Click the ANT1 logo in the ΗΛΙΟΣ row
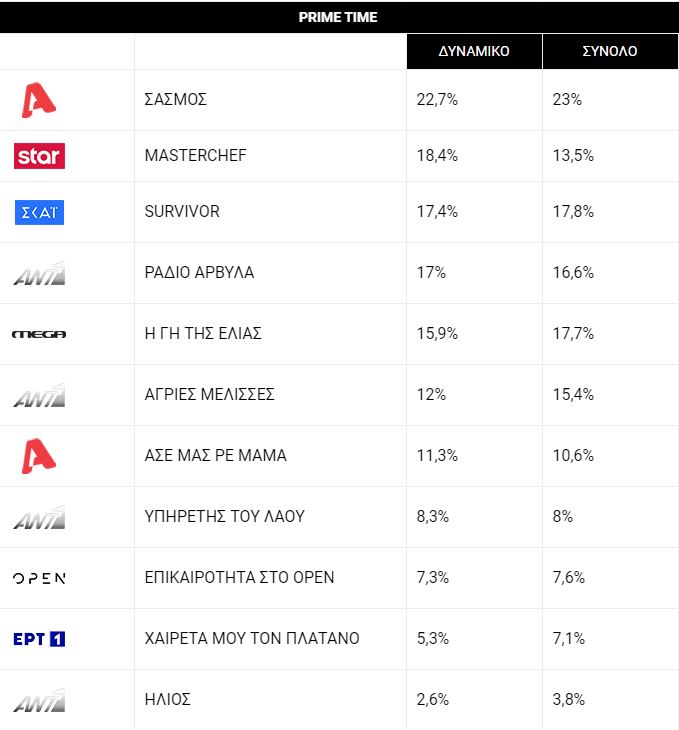This screenshot has width=679, height=730. [x=39, y=700]
